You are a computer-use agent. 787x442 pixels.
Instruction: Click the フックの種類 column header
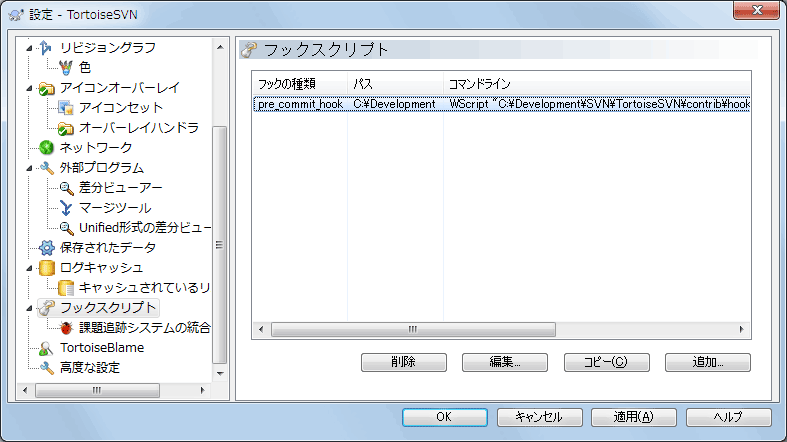coord(300,84)
